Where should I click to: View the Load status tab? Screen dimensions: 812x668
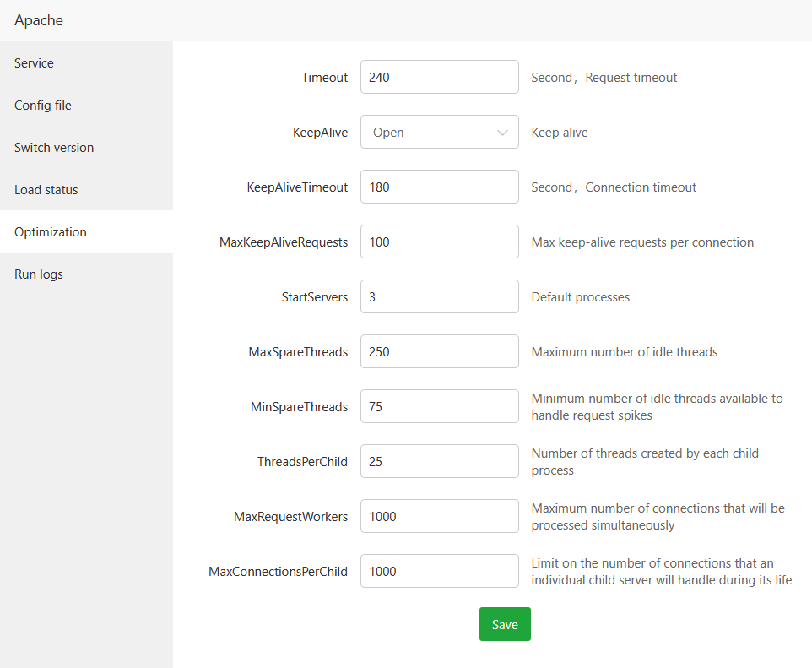point(86,190)
